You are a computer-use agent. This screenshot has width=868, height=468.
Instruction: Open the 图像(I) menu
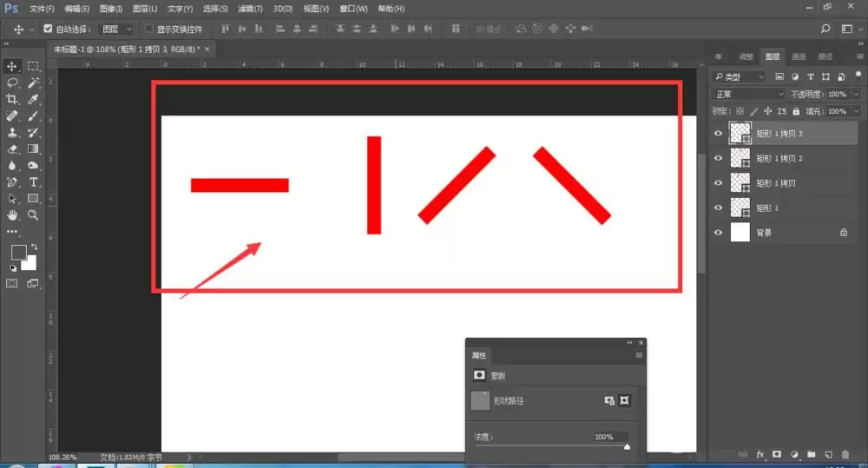coord(111,9)
